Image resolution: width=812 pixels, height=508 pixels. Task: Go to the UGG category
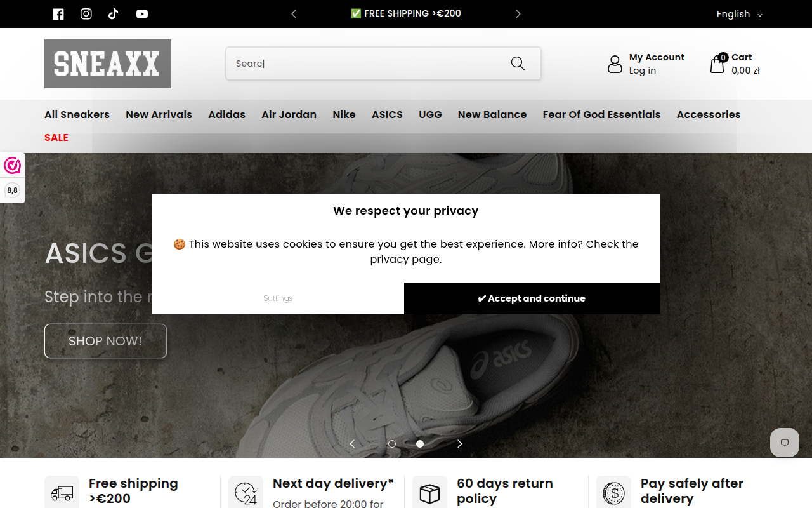point(430,115)
